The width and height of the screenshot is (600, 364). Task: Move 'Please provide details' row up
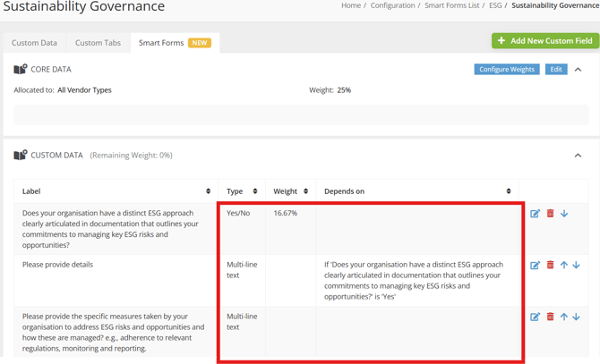(x=563, y=265)
